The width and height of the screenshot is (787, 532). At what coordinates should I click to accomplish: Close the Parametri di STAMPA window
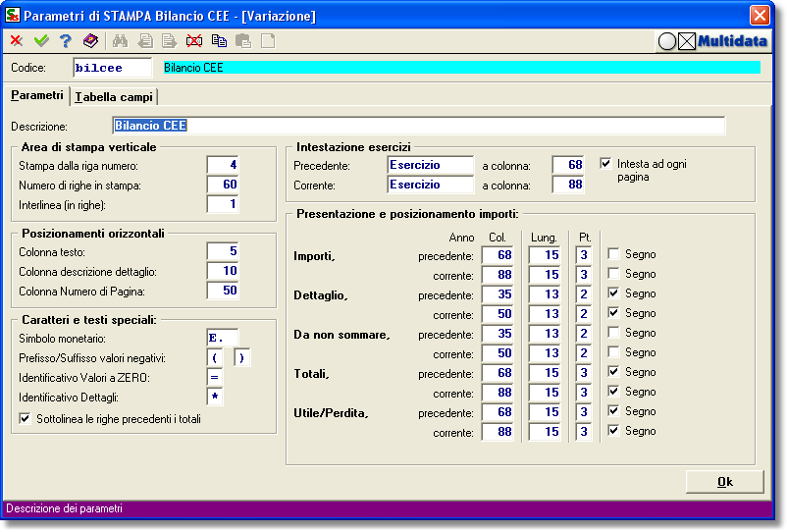click(760, 15)
